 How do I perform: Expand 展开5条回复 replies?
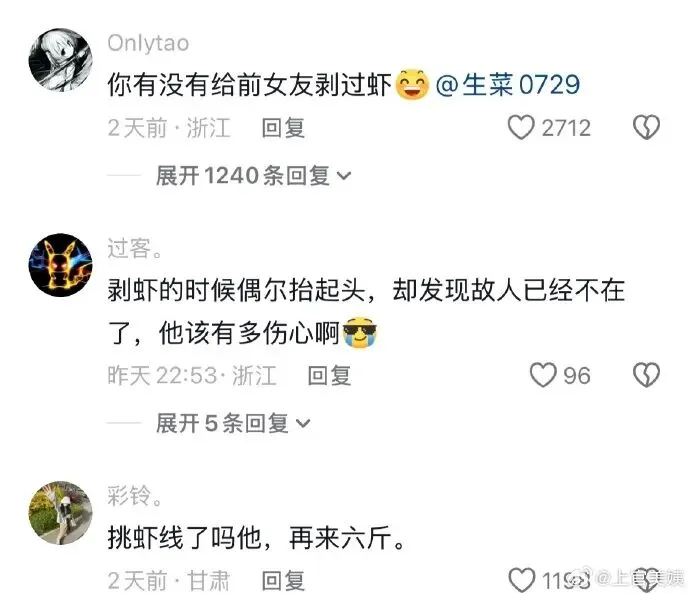pos(233,423)
